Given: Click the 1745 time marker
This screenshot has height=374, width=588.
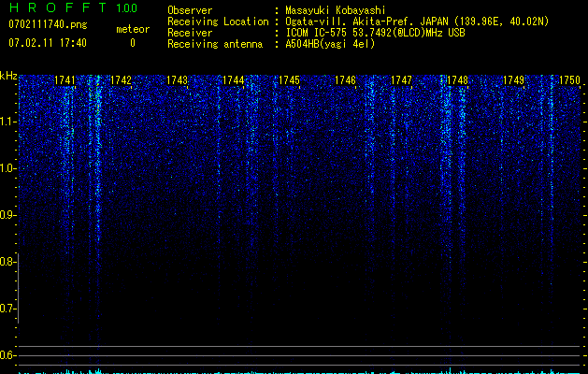Looking at the screenshot, I should point(289,80).
